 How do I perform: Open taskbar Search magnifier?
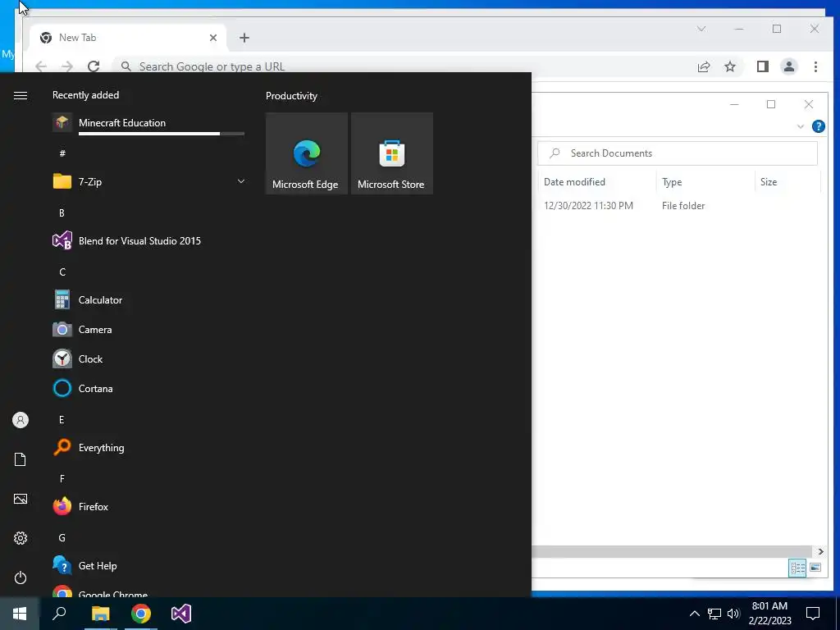[59, 614]
